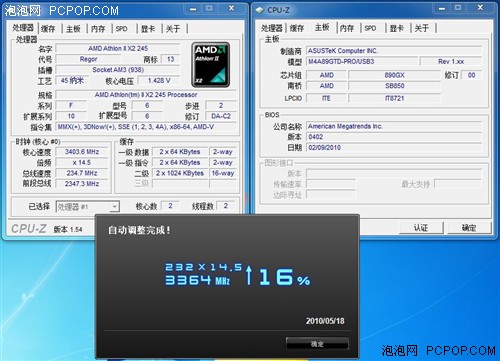Open 显卡 tab in left window
500x361 pixels.
[x=148, y=29]
